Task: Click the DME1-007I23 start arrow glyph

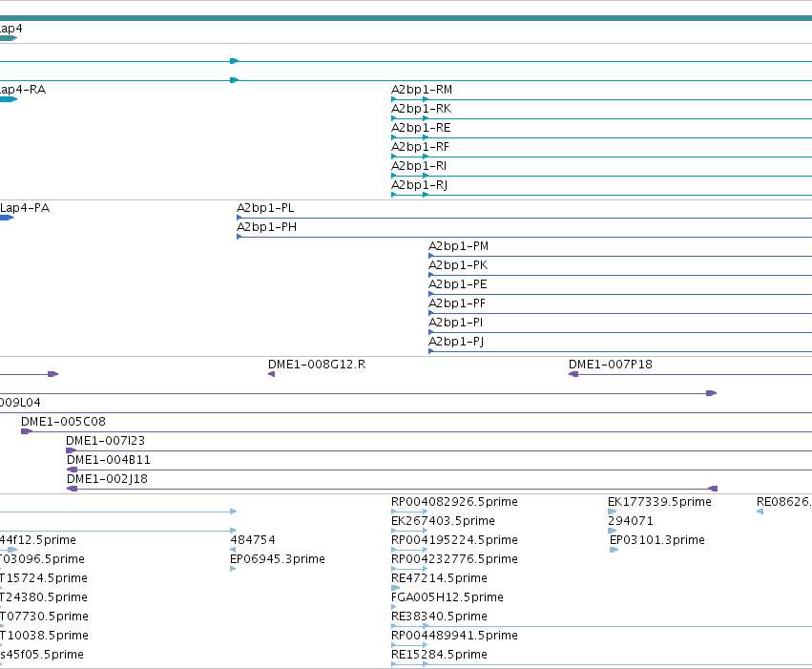Action: pos(72,450)
